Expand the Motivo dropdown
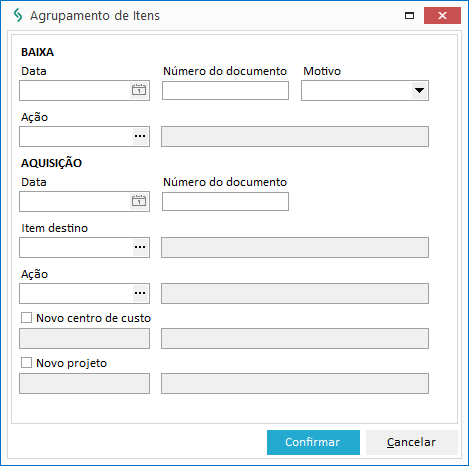 coord(419,90)
